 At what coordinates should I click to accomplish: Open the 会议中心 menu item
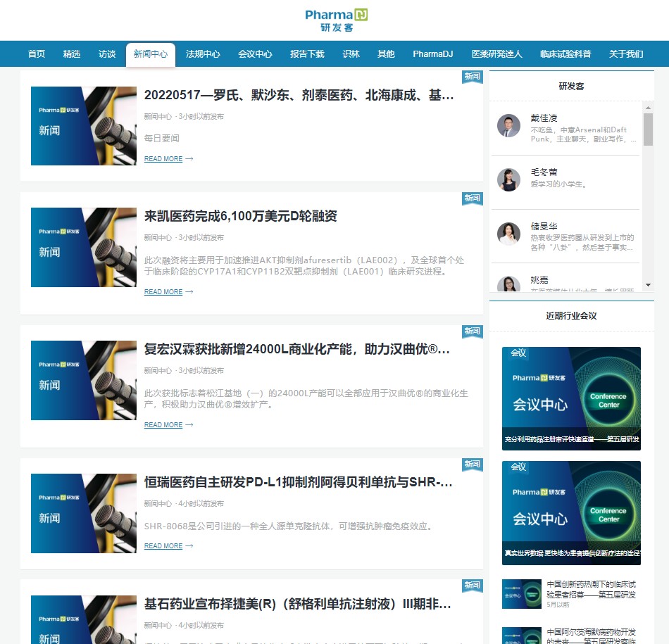click(255, 54)
